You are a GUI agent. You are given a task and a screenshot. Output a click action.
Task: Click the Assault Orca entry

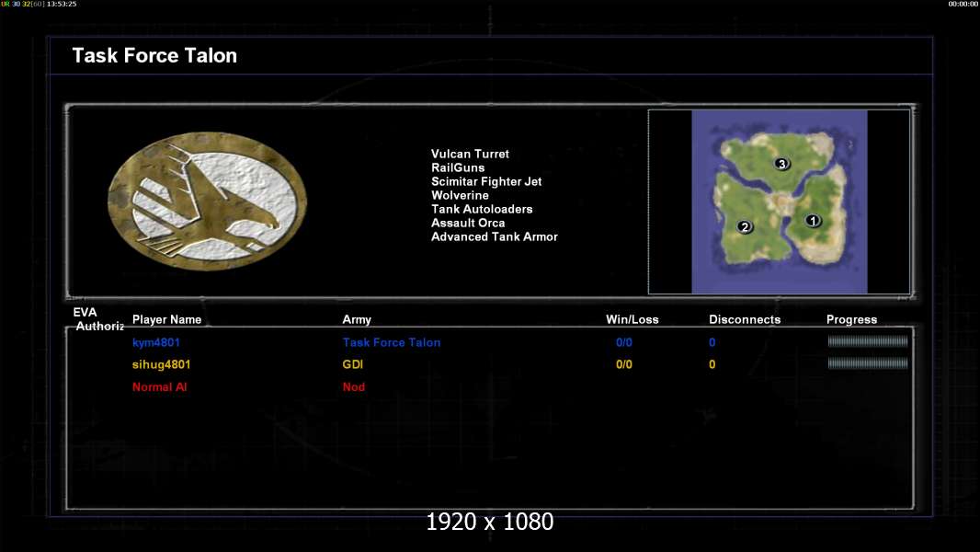point(468,223)
